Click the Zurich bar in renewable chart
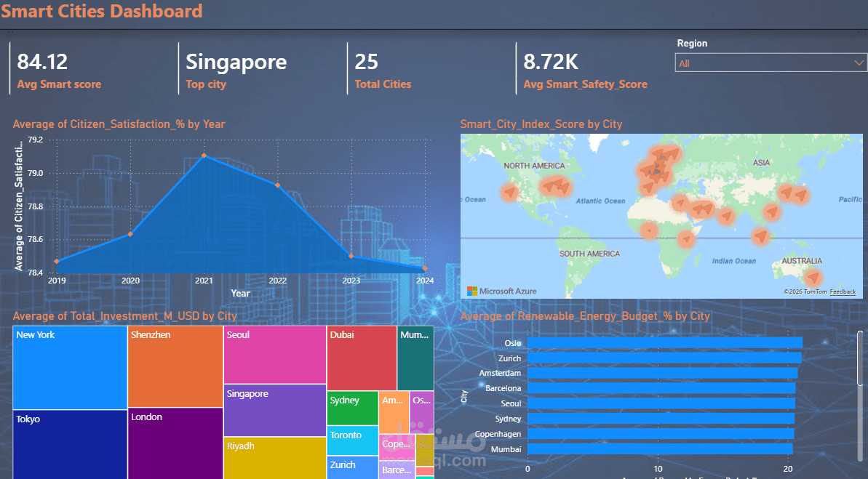 pyautogui.click(x=664, y=358)
